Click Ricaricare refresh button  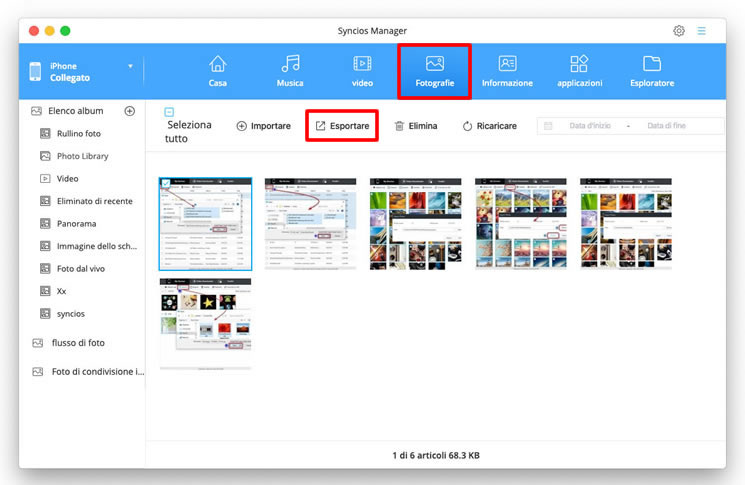(x=489, y=126)
